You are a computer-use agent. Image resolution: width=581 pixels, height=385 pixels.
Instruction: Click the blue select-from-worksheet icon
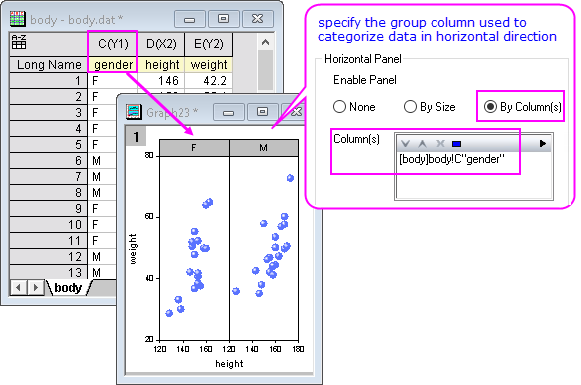click(x=456, y=144)
